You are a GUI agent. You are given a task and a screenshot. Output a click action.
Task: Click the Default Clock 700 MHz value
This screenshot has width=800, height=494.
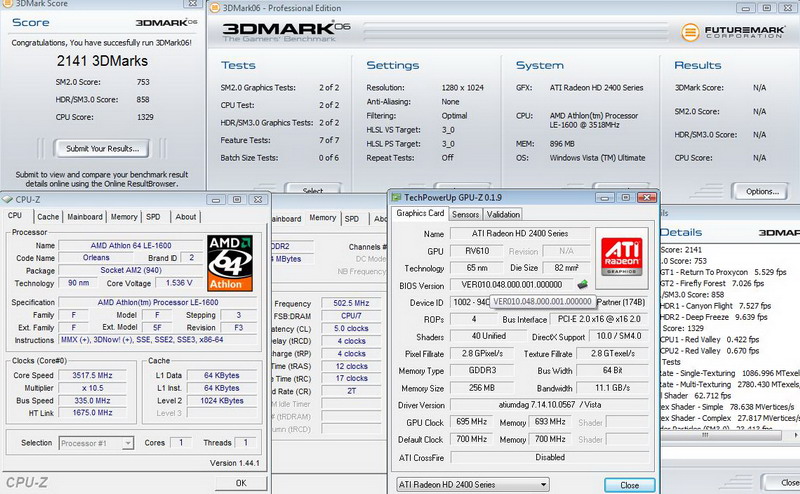[x=471, y=439]
